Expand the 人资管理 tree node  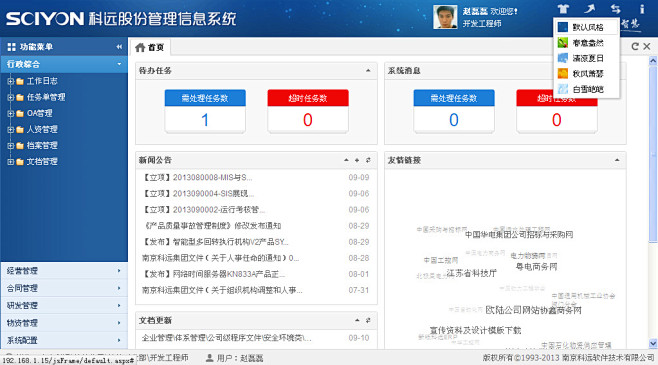coord(10,130)
